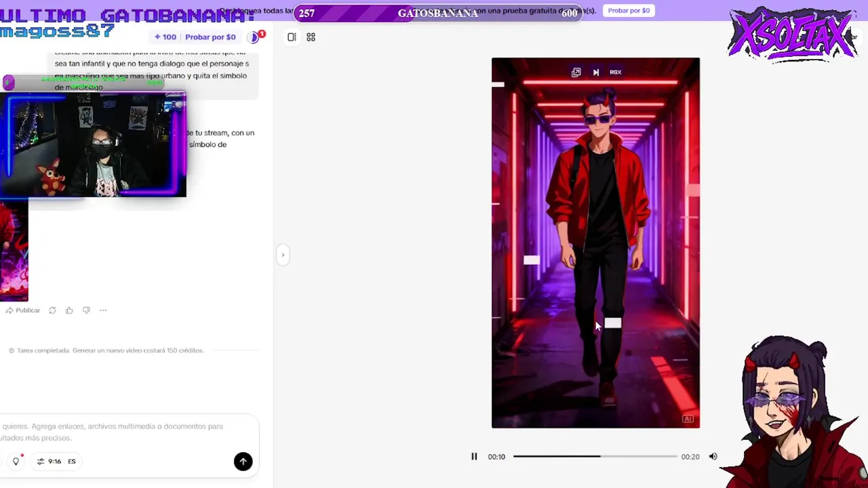Seek on the video progress bar
Screen dimensions: 868x488
(595, 456)
